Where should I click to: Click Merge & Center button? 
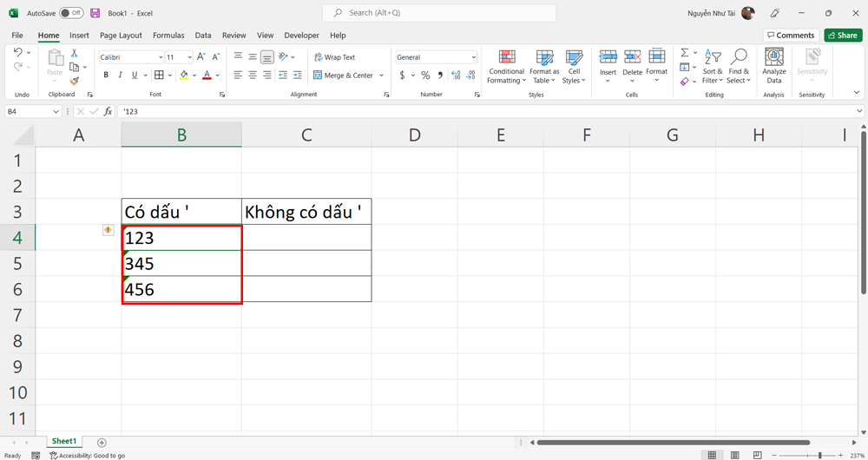click(x=343, y=76)
